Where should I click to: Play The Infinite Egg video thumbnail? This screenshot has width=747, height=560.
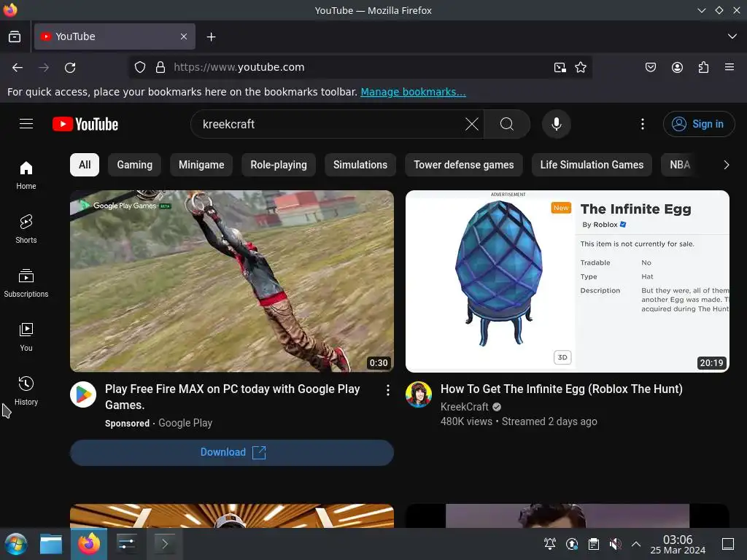[x=568, y=281]
